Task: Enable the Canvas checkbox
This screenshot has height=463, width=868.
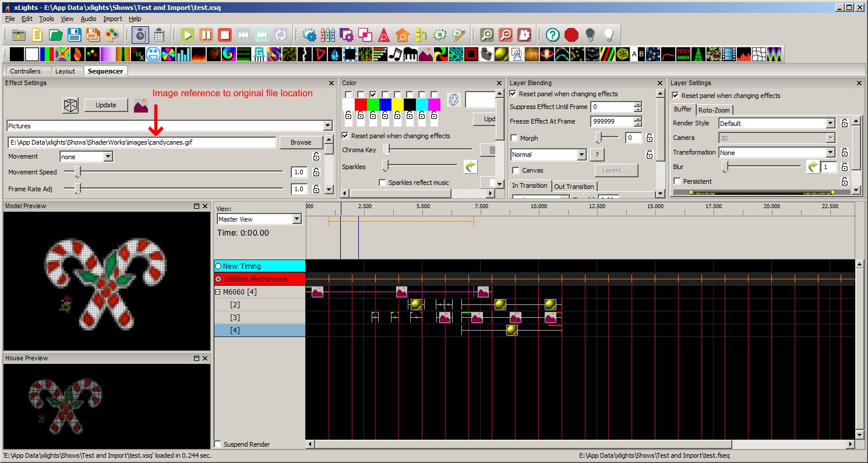Action: [x=516, y=170]
